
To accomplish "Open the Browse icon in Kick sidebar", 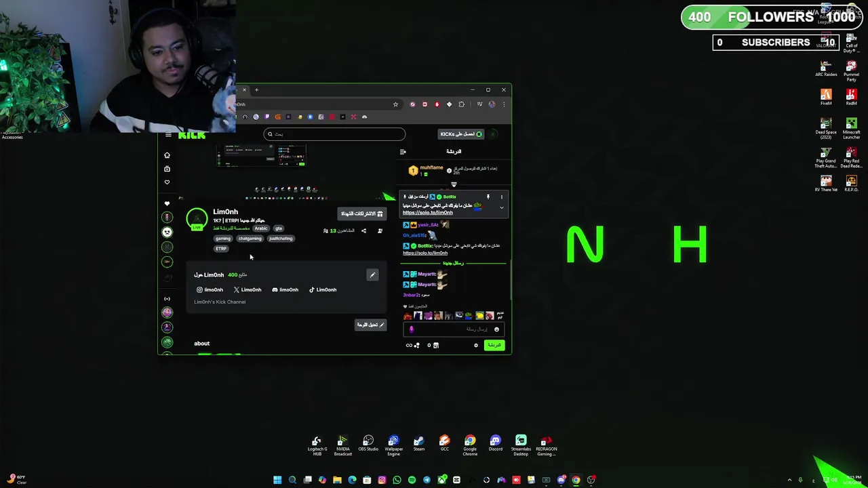I will click(x=167, y=169).
